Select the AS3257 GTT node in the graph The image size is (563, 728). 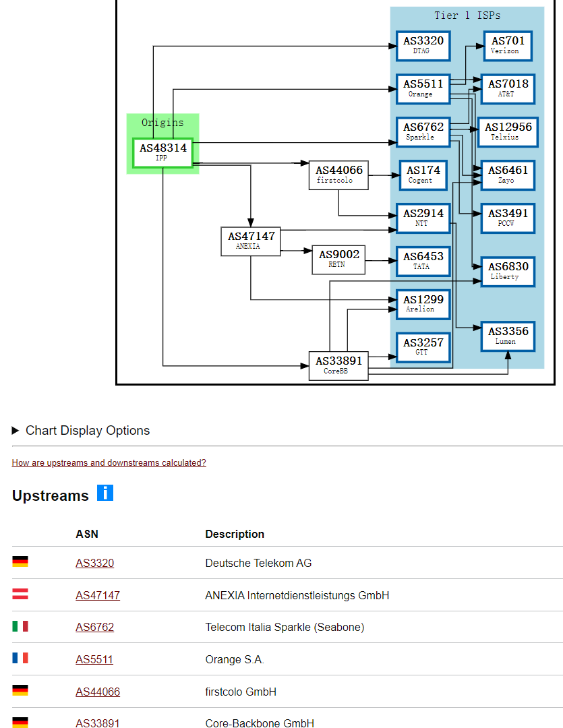click(x=423, y=348)
